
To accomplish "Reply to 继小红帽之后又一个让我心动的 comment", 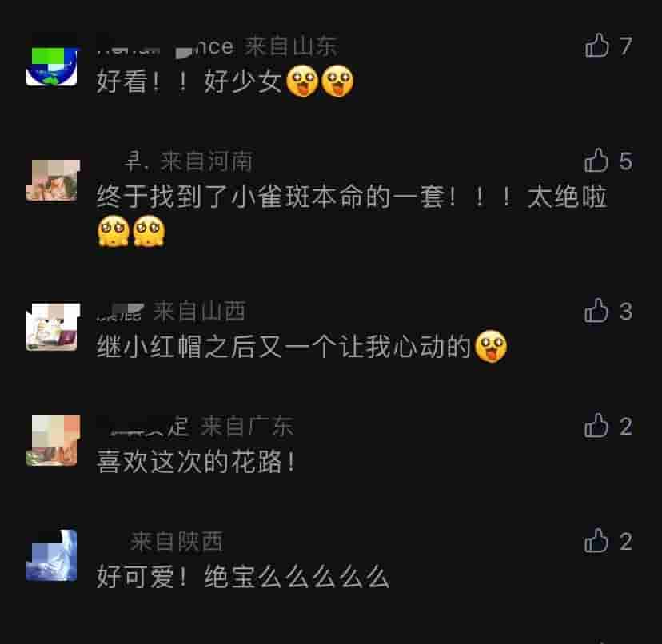I will (x=302, y=347).
